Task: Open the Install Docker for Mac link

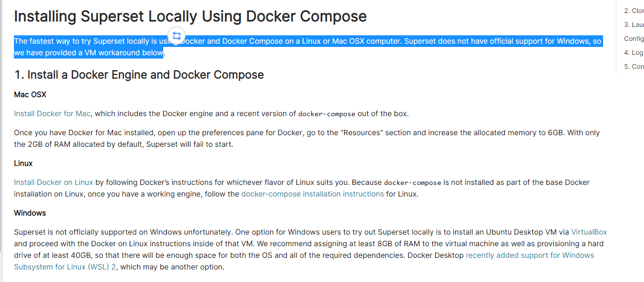Action: [52, 114]
